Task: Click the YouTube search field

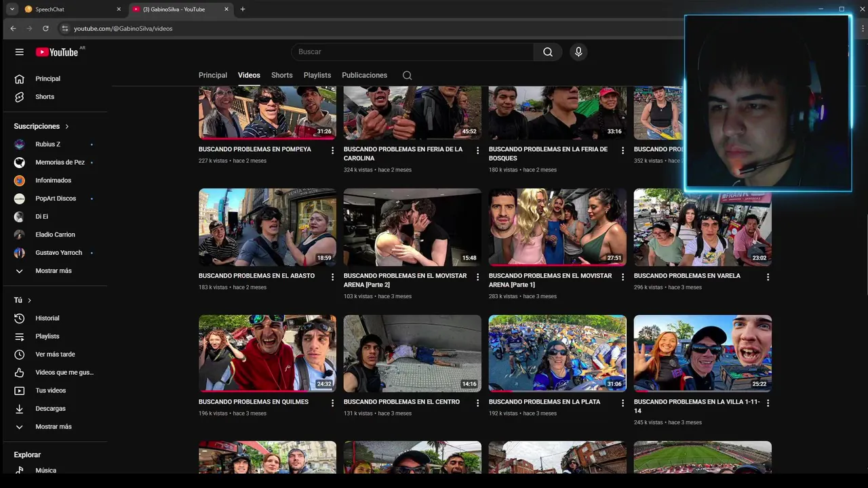Action: (x=412, y=52)
